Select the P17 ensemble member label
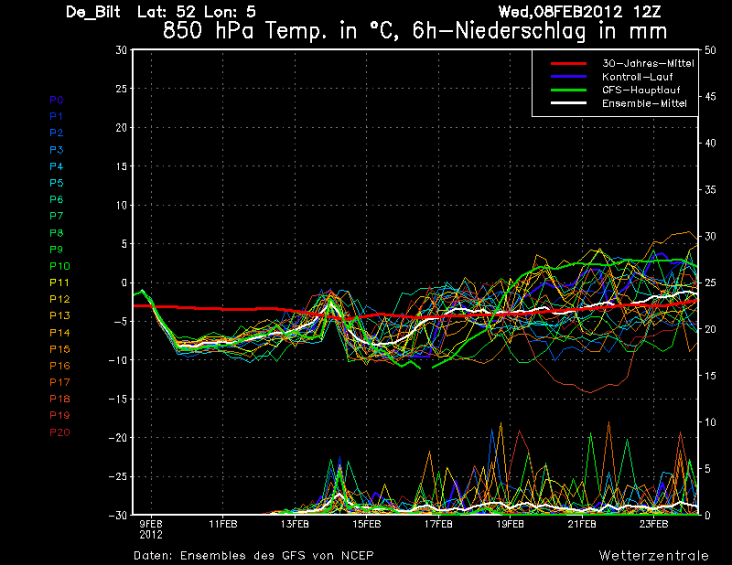 [x=60, y=382]
